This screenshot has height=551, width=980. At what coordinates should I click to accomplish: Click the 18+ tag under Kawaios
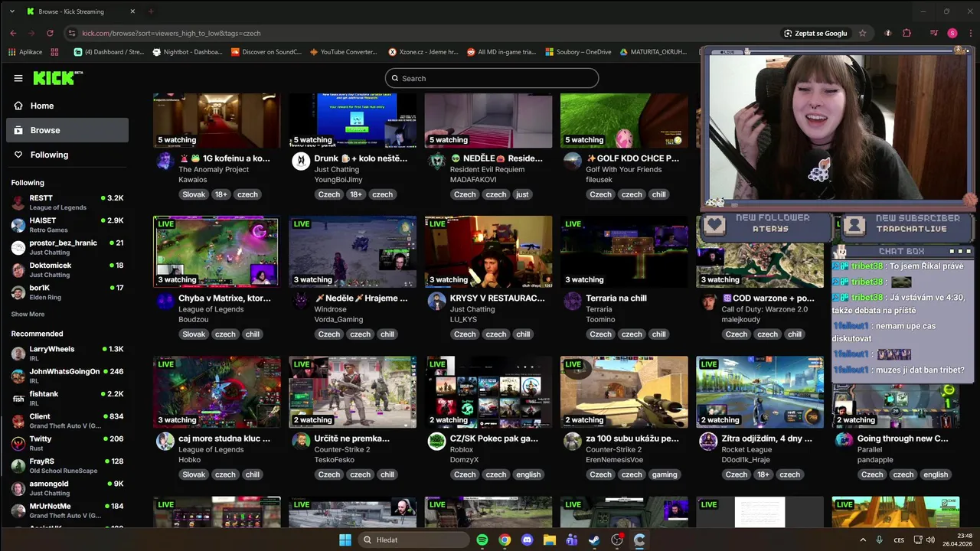click(x=221, y=194)
